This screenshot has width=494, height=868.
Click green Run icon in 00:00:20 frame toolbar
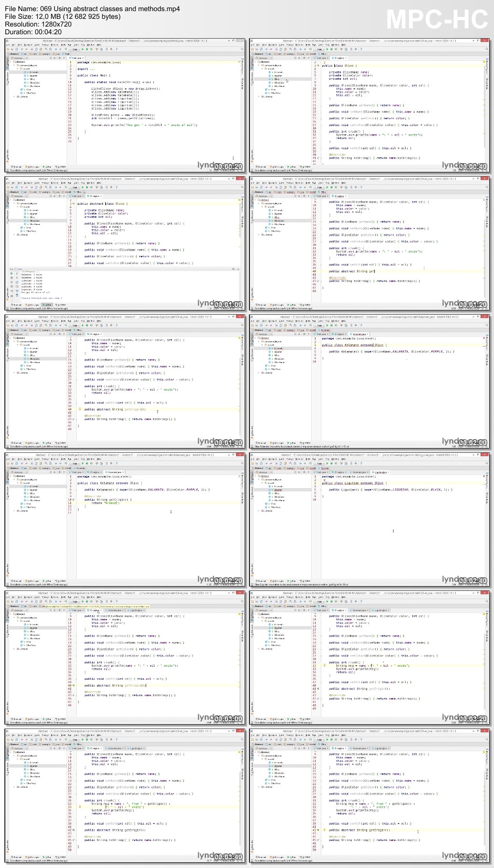coord(82,49)
